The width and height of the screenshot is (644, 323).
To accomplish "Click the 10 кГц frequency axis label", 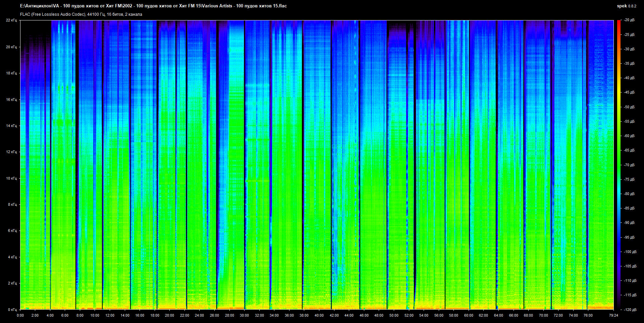I will click(11, 178).
